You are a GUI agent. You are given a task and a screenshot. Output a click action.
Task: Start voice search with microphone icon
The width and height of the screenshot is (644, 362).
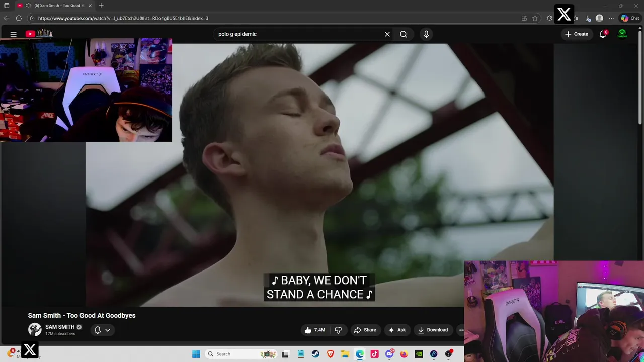[426, 34]
